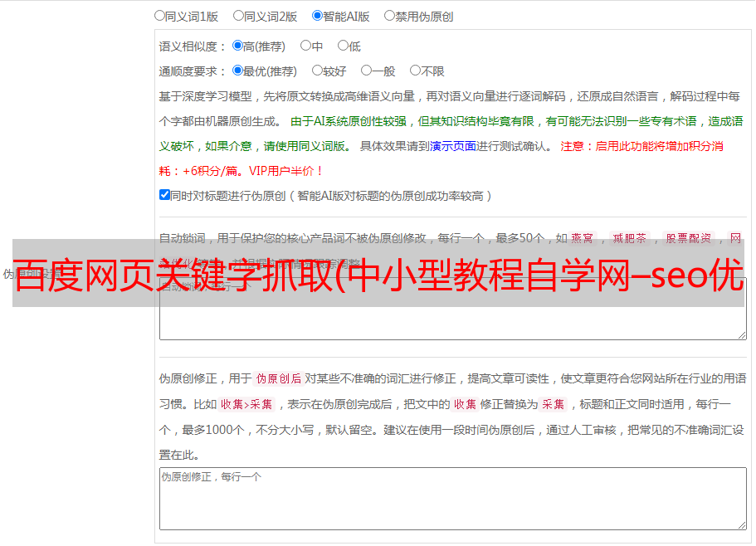Choose 最优(推荐) for 通顺度要求
The image size is (756, 546).
[237, 71]
